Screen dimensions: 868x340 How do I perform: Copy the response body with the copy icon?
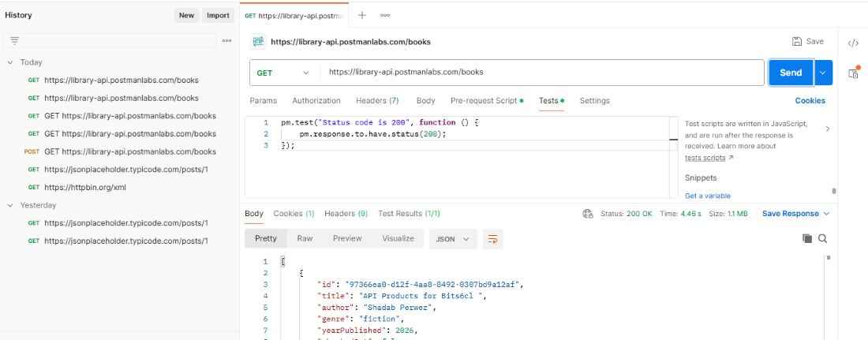[x=807, y=239]
